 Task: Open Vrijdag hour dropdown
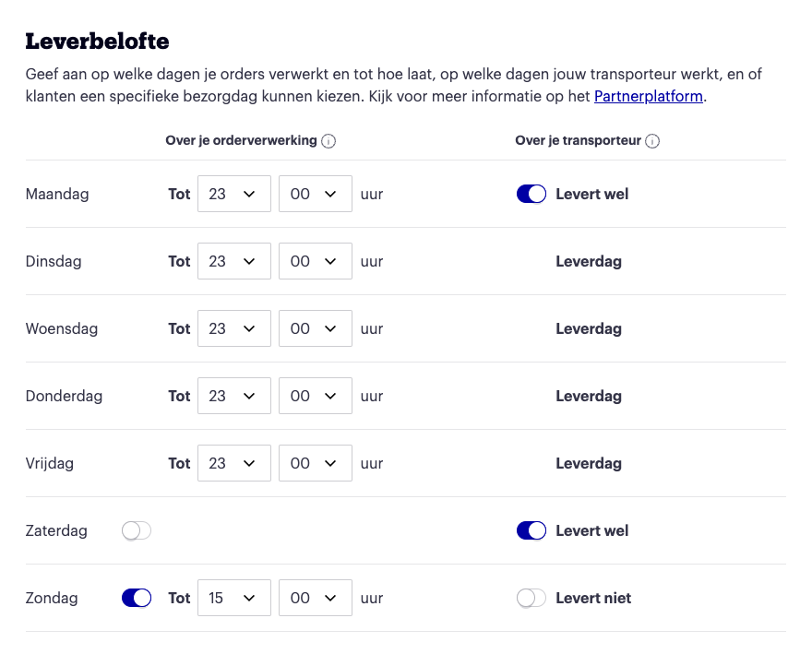[x=234, y=463]
